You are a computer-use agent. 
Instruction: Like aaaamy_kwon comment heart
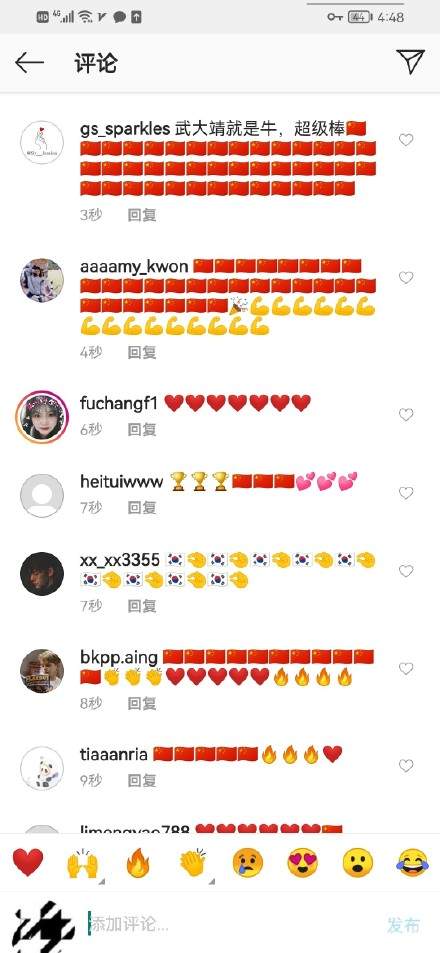[x=406, y=277]
